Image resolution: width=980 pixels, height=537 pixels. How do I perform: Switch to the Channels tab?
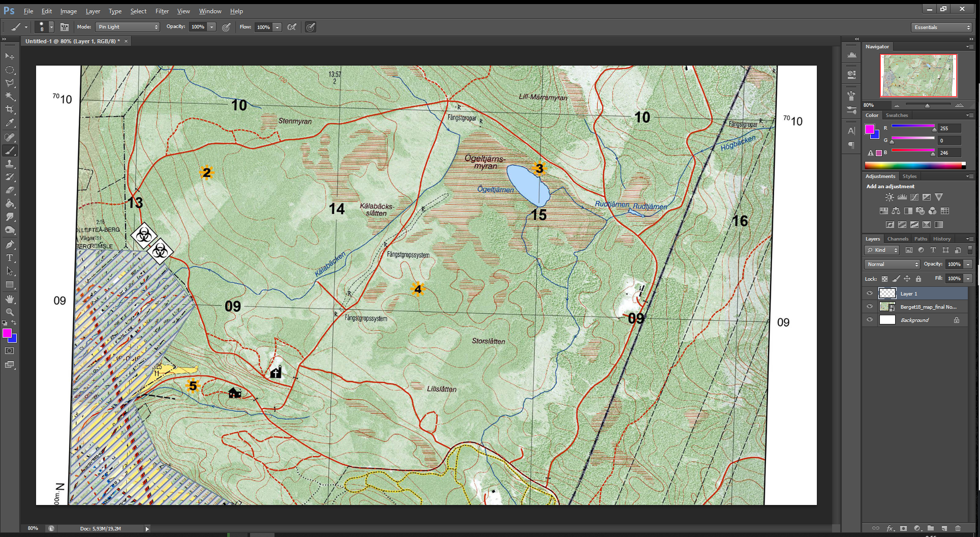[898, 239]
